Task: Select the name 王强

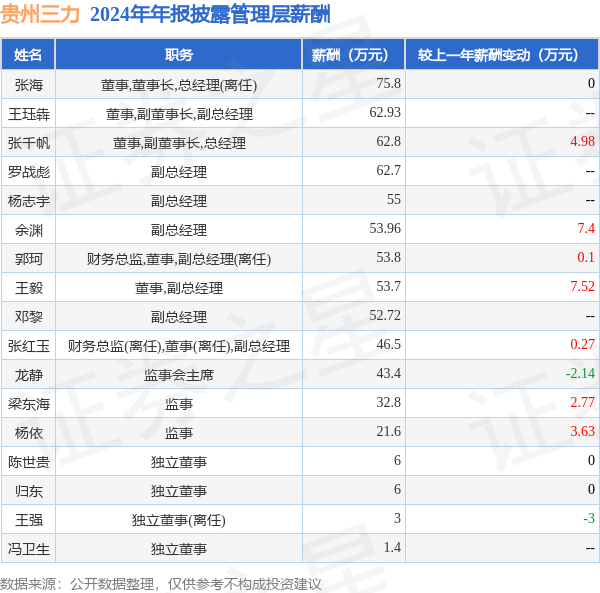Action: [x=29, y=520]
